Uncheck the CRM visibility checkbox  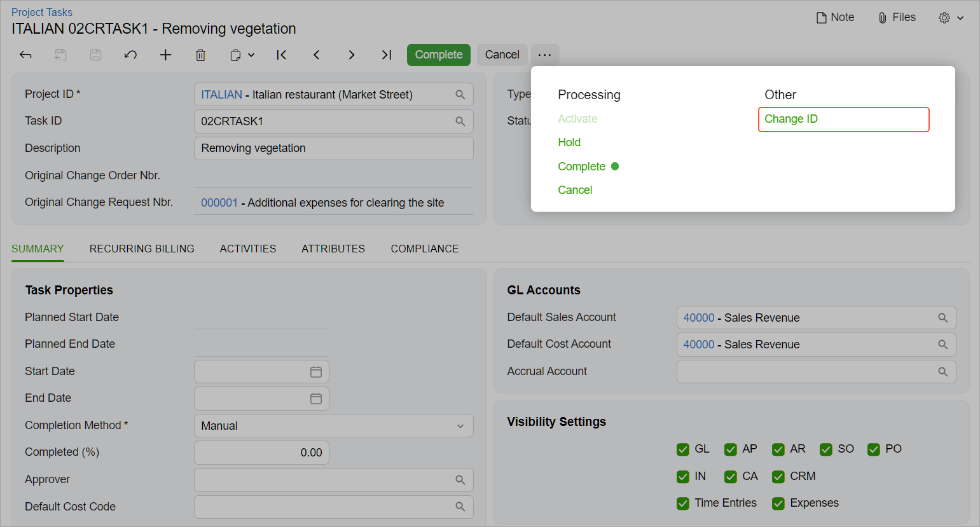pos(778,477)
